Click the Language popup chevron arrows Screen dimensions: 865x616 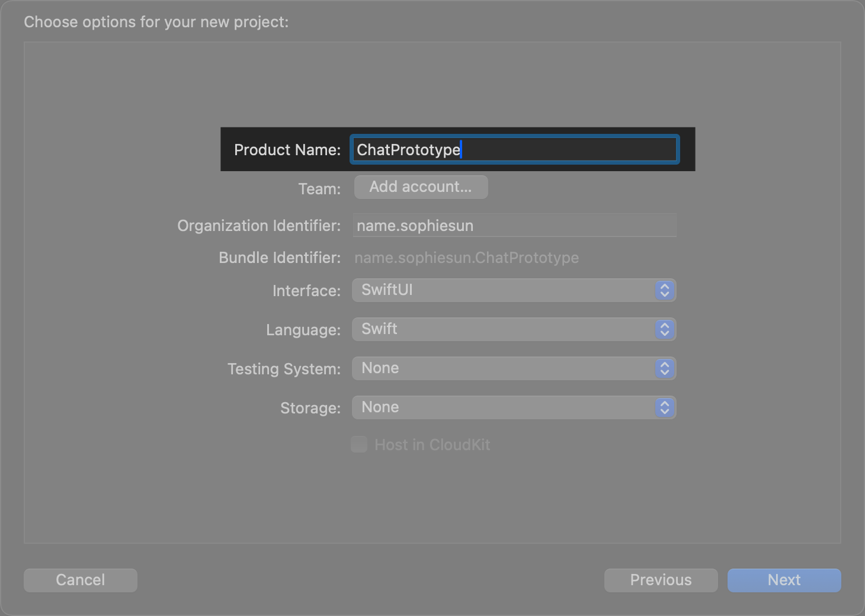click(664, 329)
